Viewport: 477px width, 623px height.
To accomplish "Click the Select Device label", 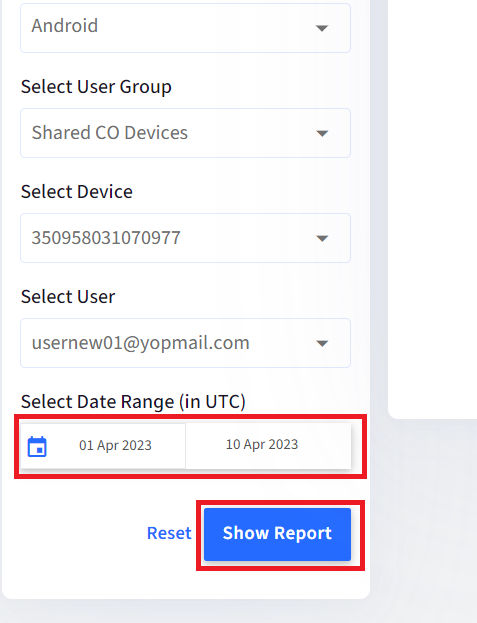I will click(77, 192).
